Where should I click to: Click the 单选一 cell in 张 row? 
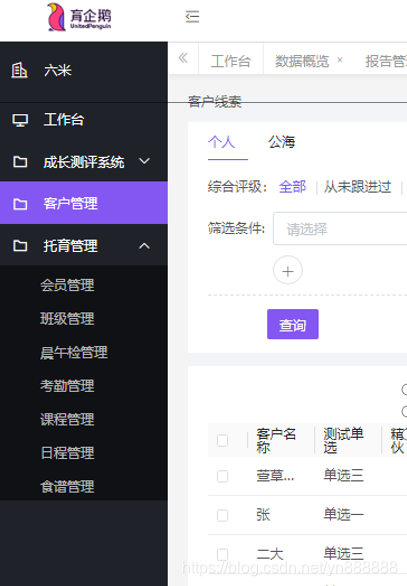click(343, 515)
